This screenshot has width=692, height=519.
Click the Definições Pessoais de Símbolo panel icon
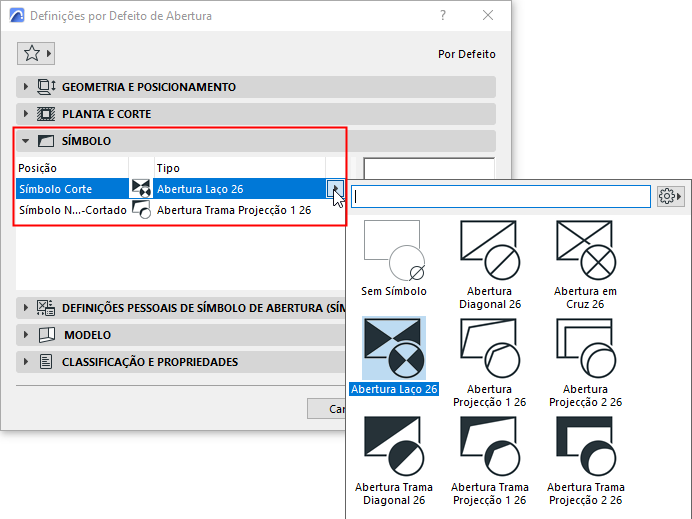click(46, 308)
